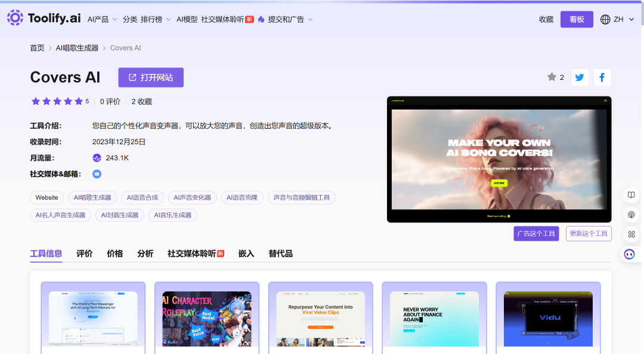Click the 声音与音频编辑工具 tag
The height and width of the screenshot is (354, 644).
302,197
